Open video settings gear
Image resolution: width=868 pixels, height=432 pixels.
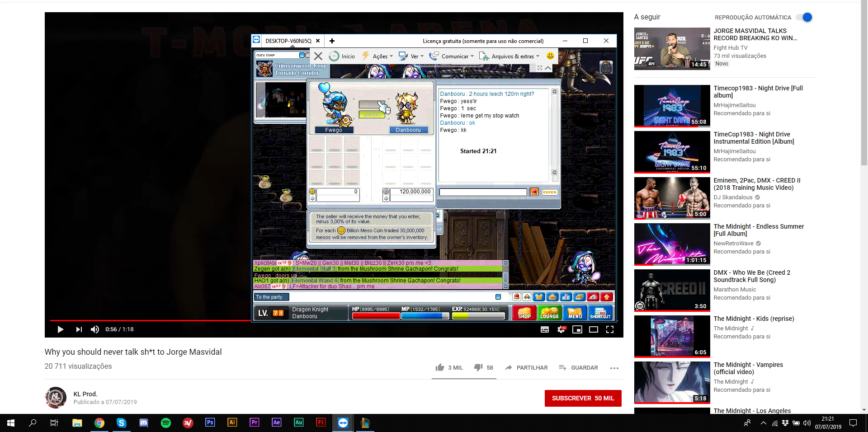pyautogui.click(x=561, y=329)
